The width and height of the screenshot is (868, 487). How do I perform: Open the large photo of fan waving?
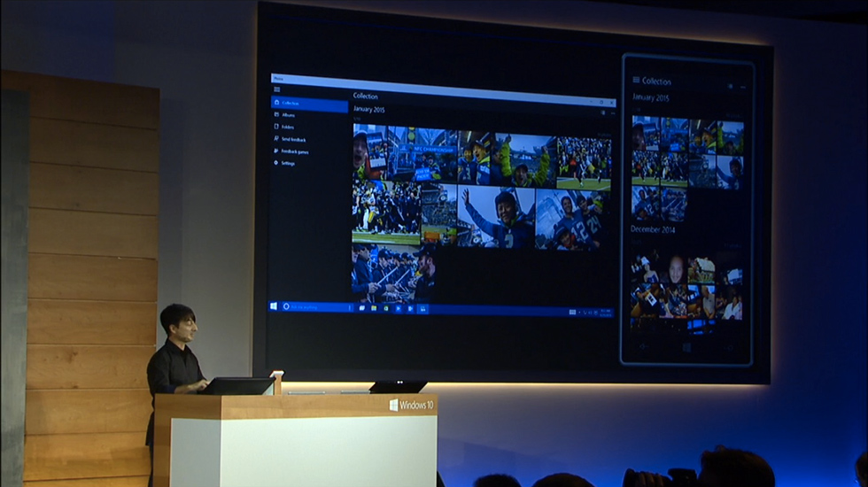[496, 216]
